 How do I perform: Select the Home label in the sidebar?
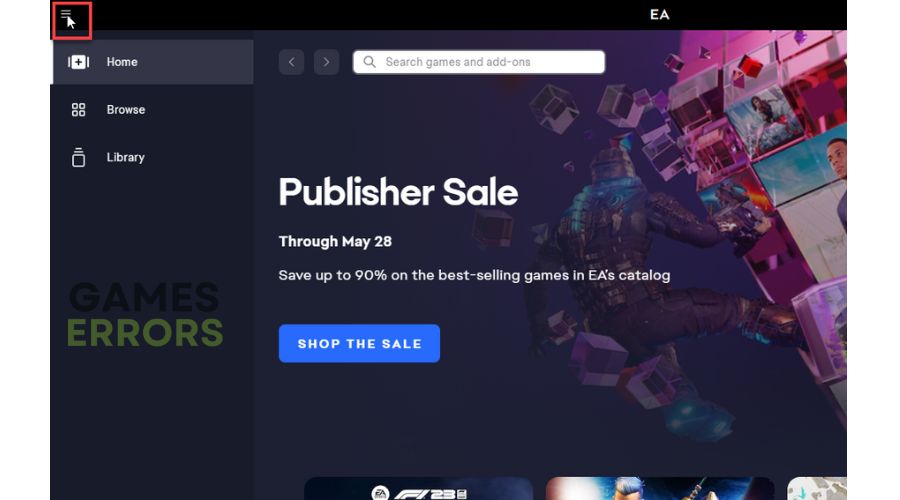122,62
